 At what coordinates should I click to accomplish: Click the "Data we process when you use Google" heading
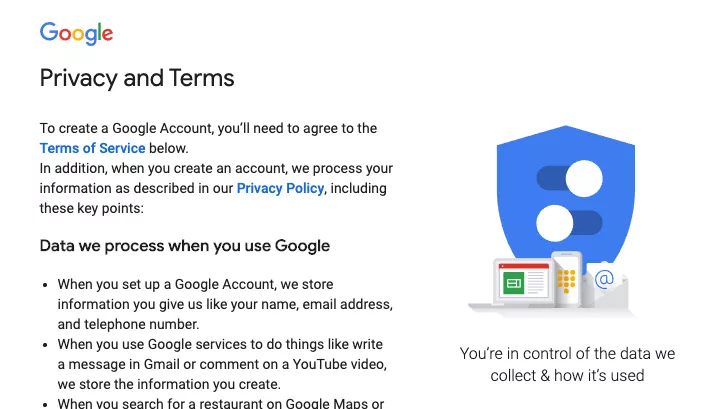184,246
